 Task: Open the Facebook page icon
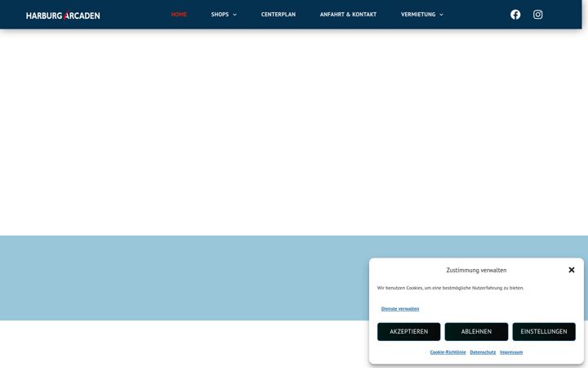click(515, 14)
